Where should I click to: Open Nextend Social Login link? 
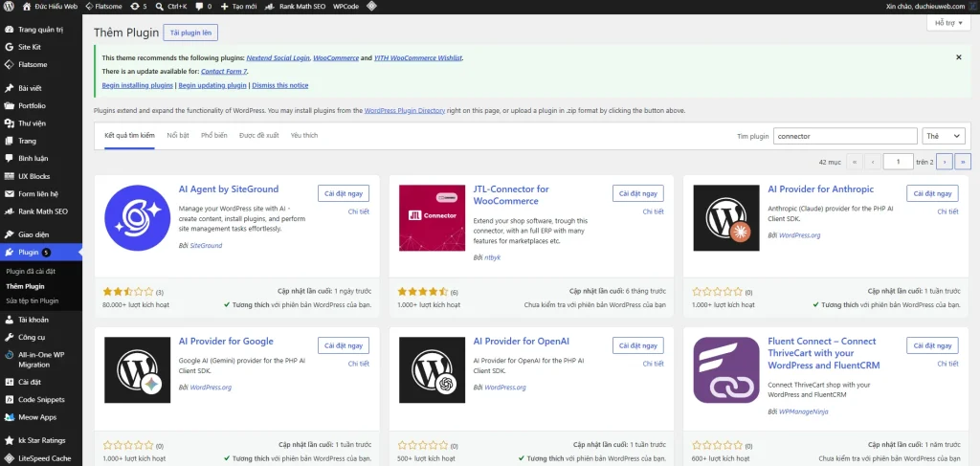tap(278, 58)
